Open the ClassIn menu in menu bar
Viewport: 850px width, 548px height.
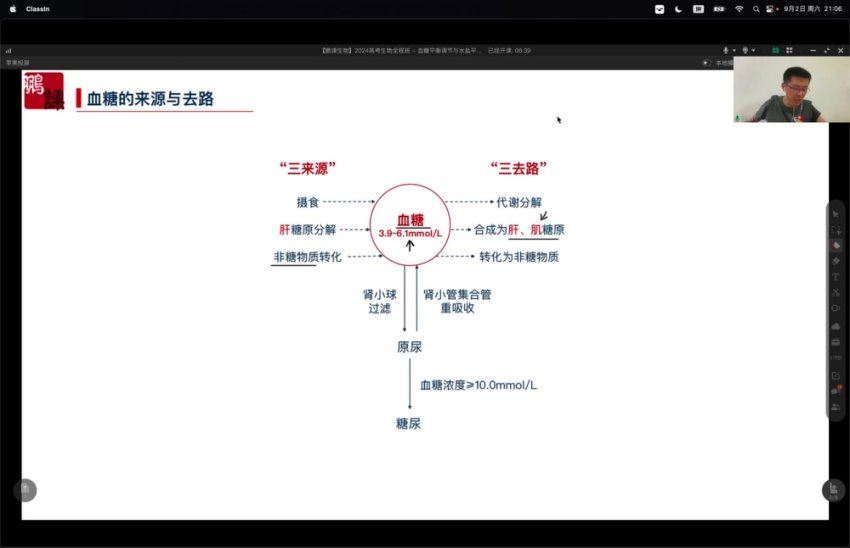pos(38,9)
